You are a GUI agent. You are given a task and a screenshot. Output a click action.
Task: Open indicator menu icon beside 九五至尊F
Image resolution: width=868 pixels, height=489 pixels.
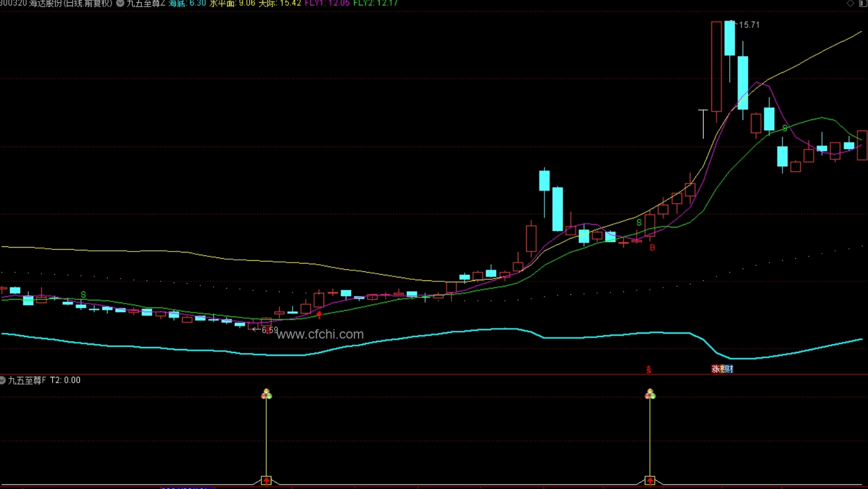coord(3,380)
